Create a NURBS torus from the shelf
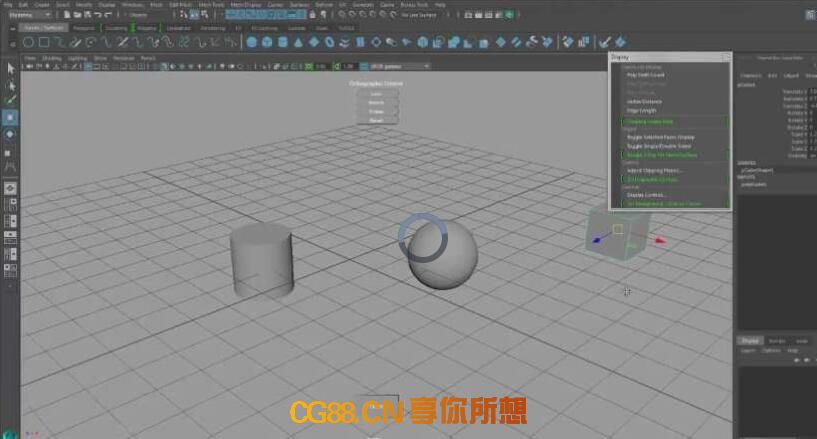This screenshot has width=817, height=439. (330, 42)
